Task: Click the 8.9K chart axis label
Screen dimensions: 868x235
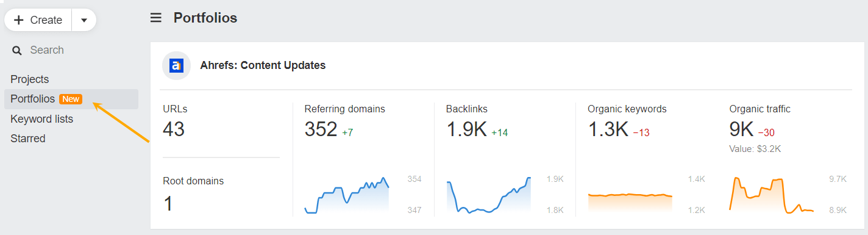Action: [838, 210]
